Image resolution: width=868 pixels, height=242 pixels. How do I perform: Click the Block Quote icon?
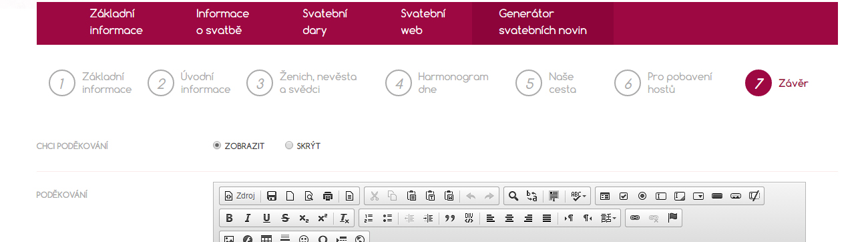[x=449, y=218]
